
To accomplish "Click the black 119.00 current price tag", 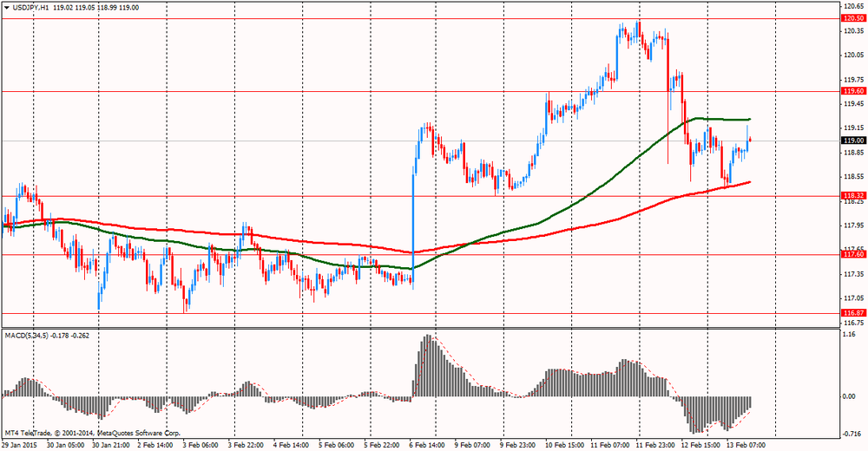I will (x=852, y=141).
